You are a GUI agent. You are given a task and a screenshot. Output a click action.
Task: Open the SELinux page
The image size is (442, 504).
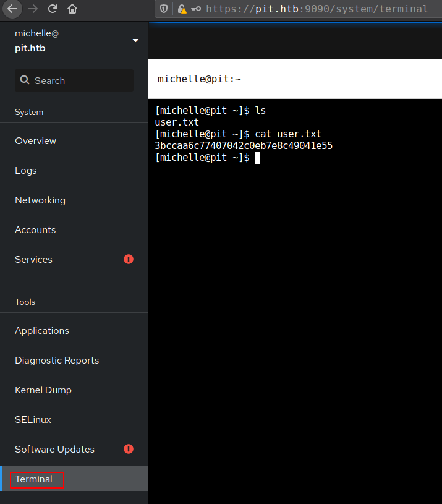33,420
